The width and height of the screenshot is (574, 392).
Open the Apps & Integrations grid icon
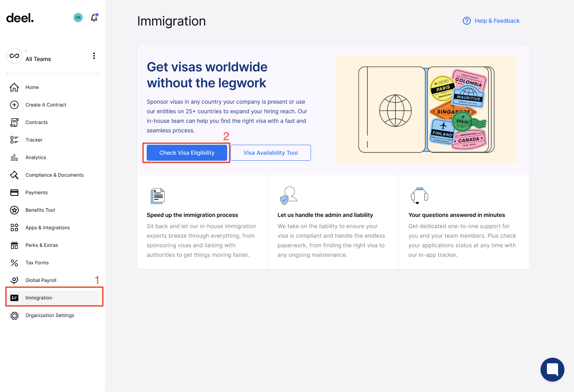14,227
